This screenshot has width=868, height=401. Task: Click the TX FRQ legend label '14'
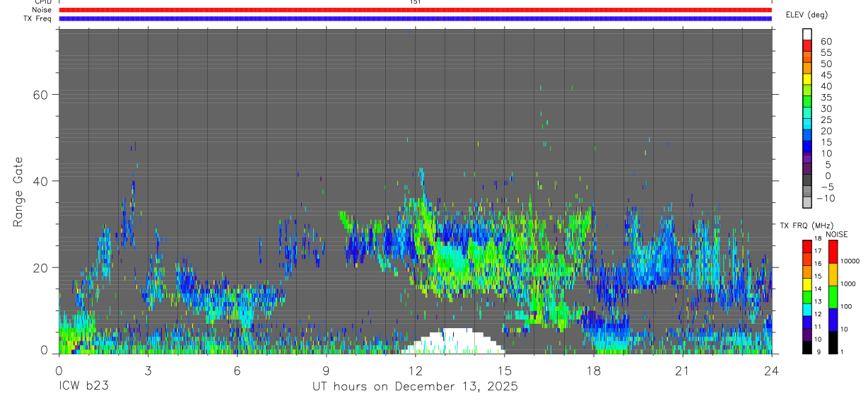(819, 289)
